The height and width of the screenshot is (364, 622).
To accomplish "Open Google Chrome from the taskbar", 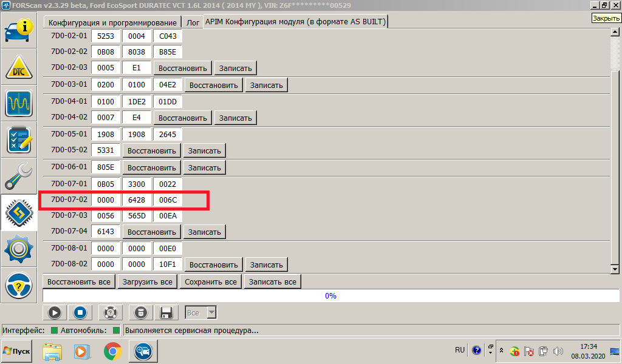I will pyautogui.click(x=112, y=351).
